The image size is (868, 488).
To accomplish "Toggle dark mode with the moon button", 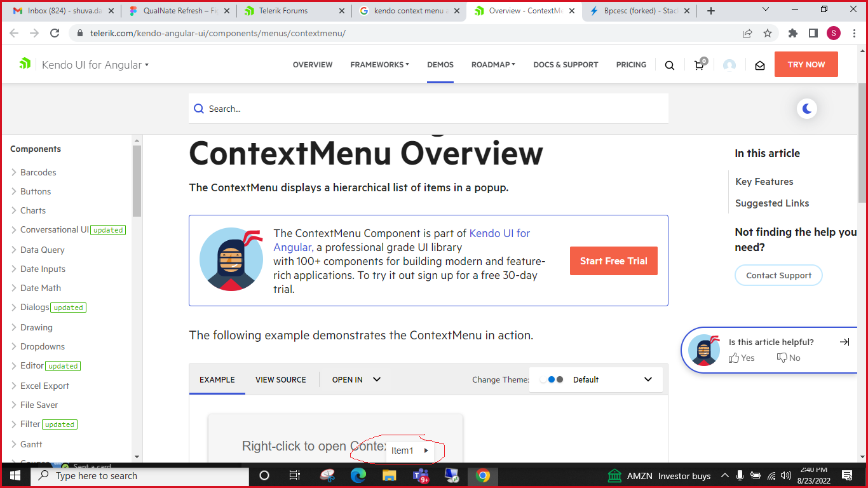I will [807, 109].
